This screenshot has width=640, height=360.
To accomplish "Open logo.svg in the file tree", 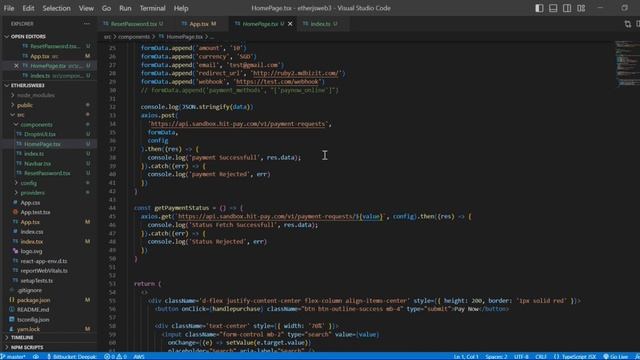I will click(31, 251).
